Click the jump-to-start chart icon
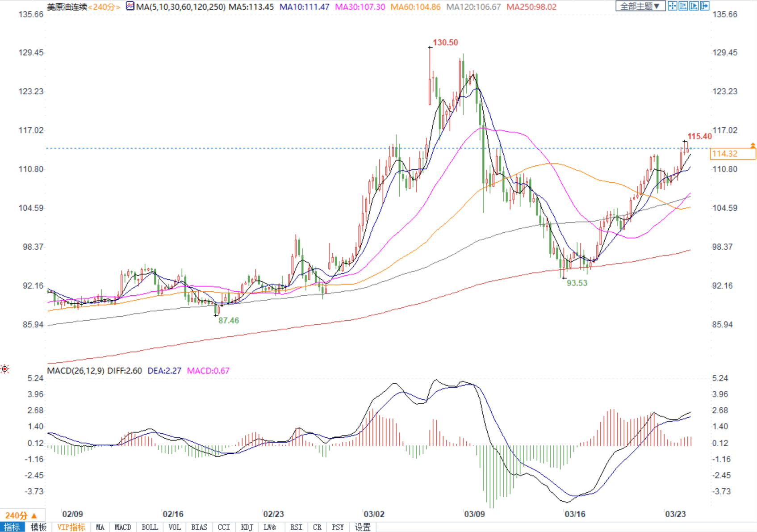The height and width of the screenshot is (532, 757). tap(683, 6)
